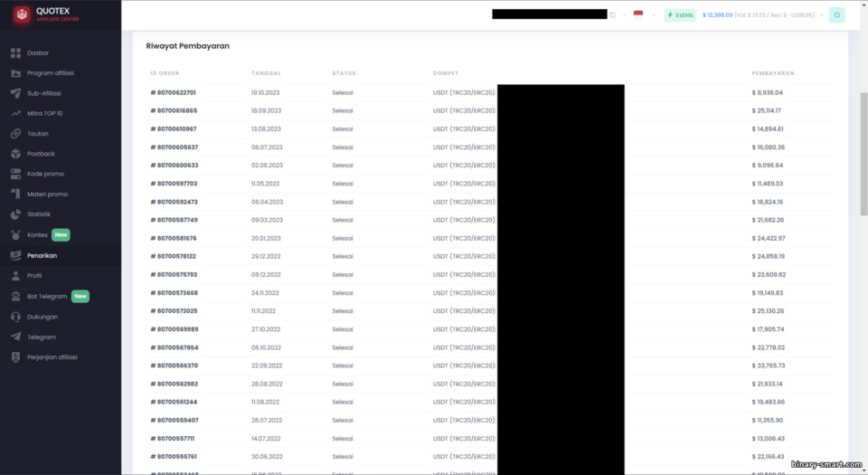Click the Kode promo icon

[15, 174]
